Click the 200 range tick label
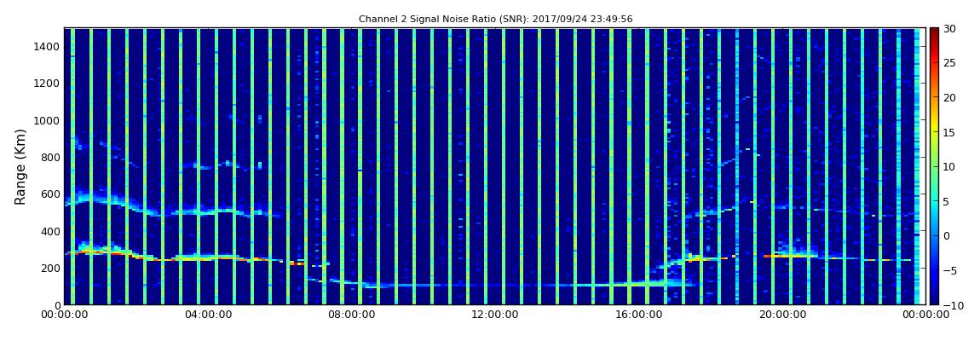Screen dimensions: 980x347 point(50,269)
